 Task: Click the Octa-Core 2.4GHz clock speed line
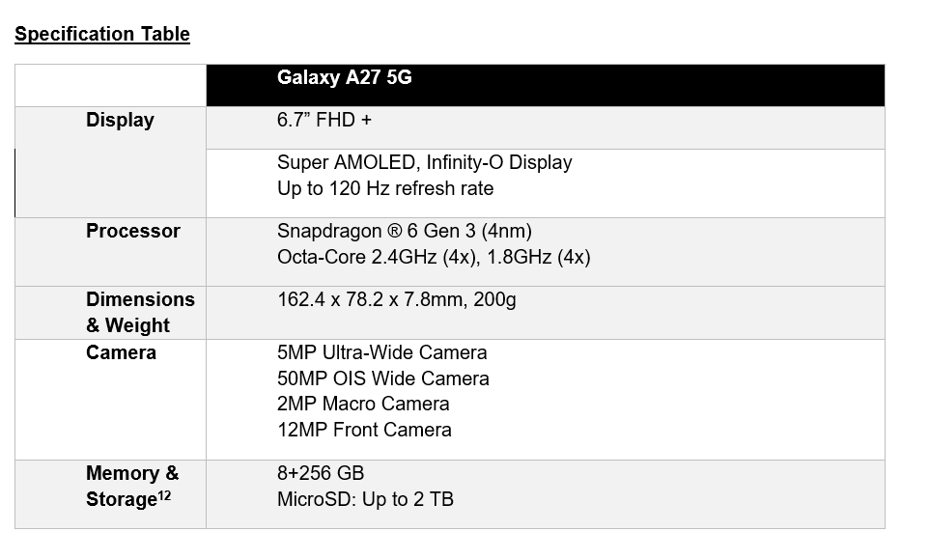click(x=434, y=257)
